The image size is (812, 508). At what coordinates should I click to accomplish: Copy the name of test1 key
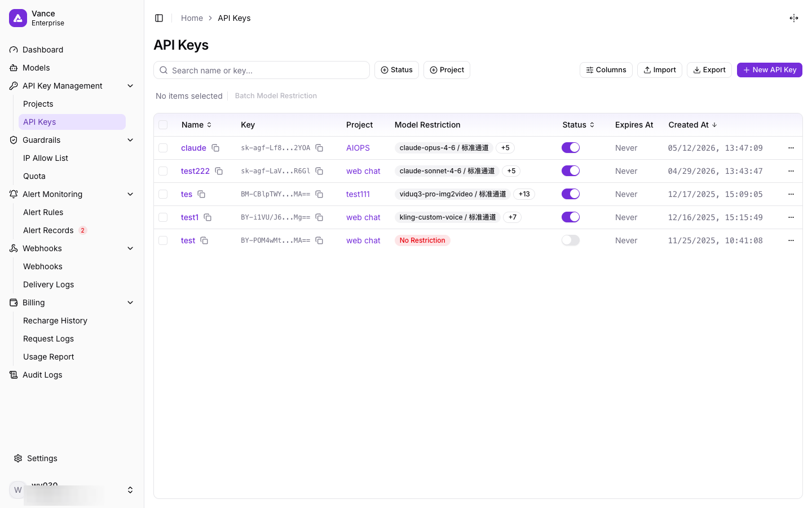point(208,217)
